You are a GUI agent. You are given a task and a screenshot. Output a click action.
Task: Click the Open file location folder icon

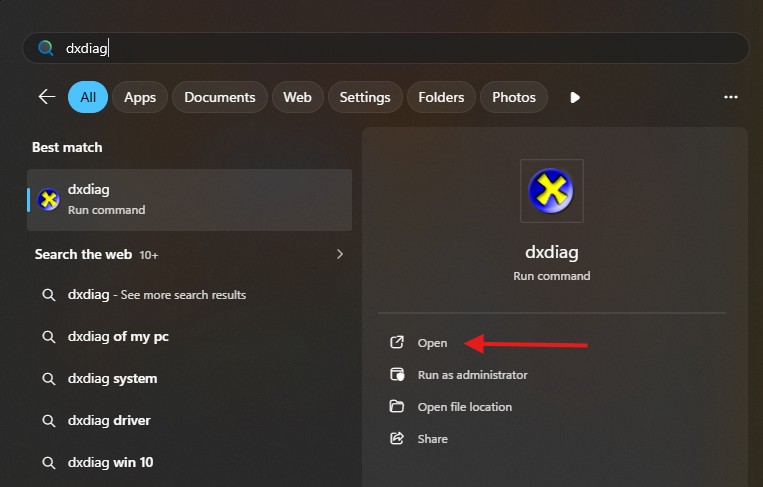397,406
